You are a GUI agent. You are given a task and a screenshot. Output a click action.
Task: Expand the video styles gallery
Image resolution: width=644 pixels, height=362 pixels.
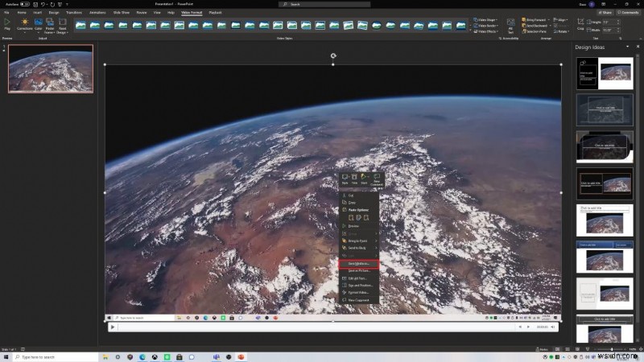(470, 31)
